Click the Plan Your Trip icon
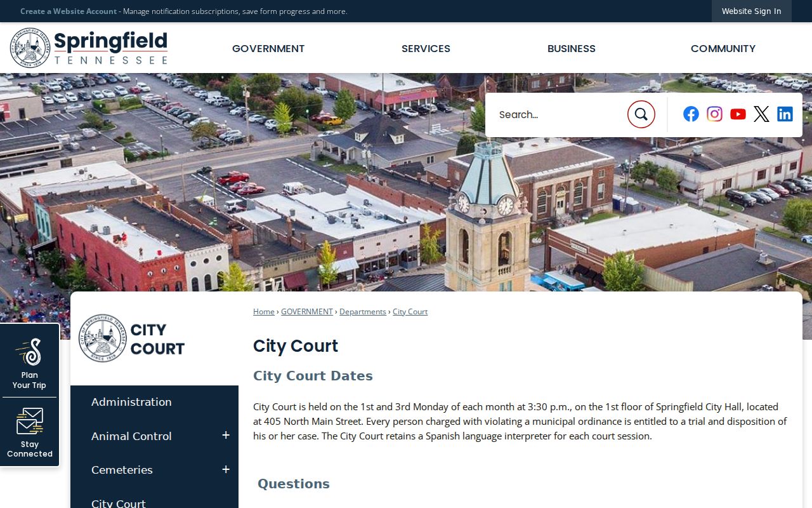 pyautogui.click(x=29, y=352)
